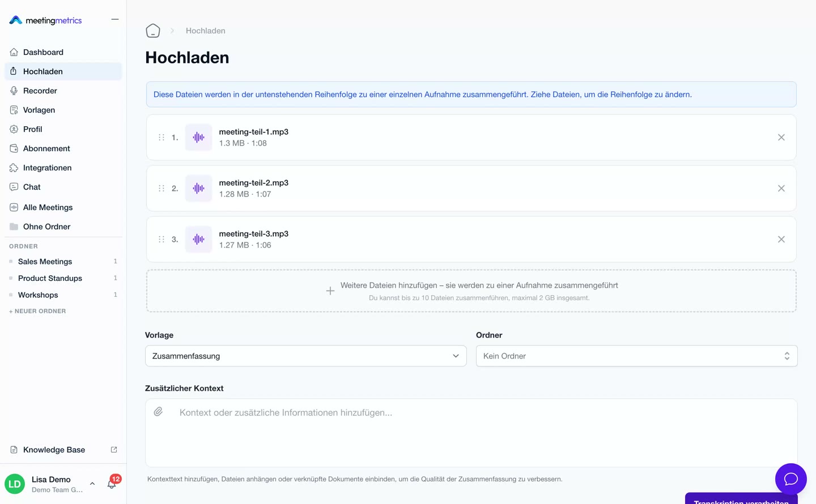The width and height of the screenshot is (816, 504).
Task: Remove meeting-teil-3.mp3 from the list
Action: point(781,240)
